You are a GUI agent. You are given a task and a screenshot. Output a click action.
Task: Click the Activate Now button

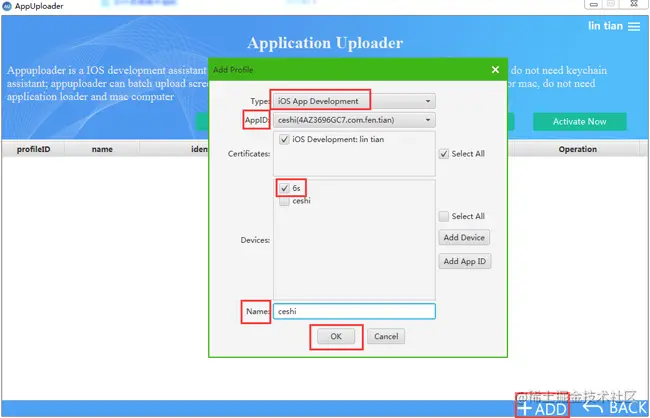point(580,122)
